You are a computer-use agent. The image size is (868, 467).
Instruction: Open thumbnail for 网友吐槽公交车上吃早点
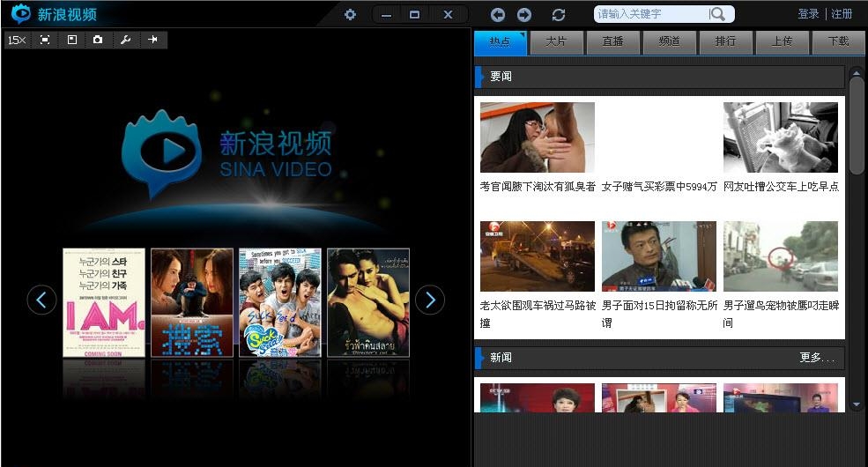tap(781, 137)
